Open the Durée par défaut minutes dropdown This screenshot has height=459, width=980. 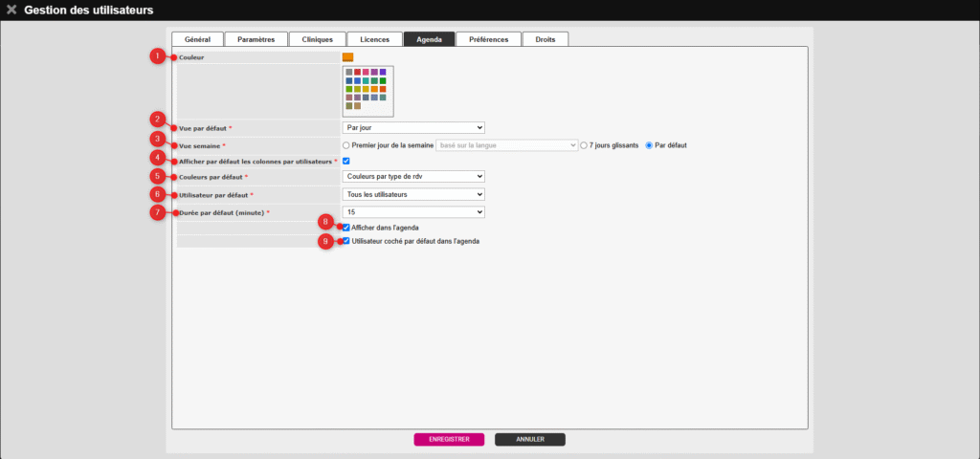click(x=413, y=211)
